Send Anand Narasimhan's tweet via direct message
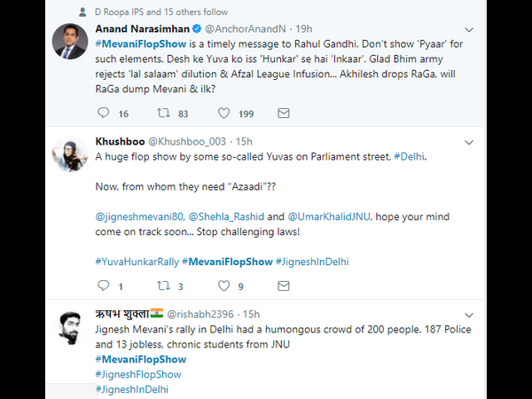This screenshot has height=399, width=532. click(283, 113)
